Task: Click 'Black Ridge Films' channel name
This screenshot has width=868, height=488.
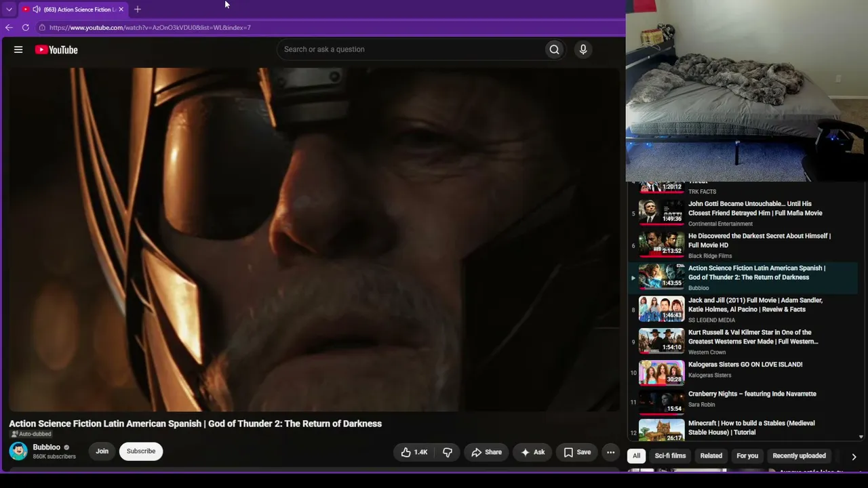Action: pyautogui.click(x=710, y=256)
